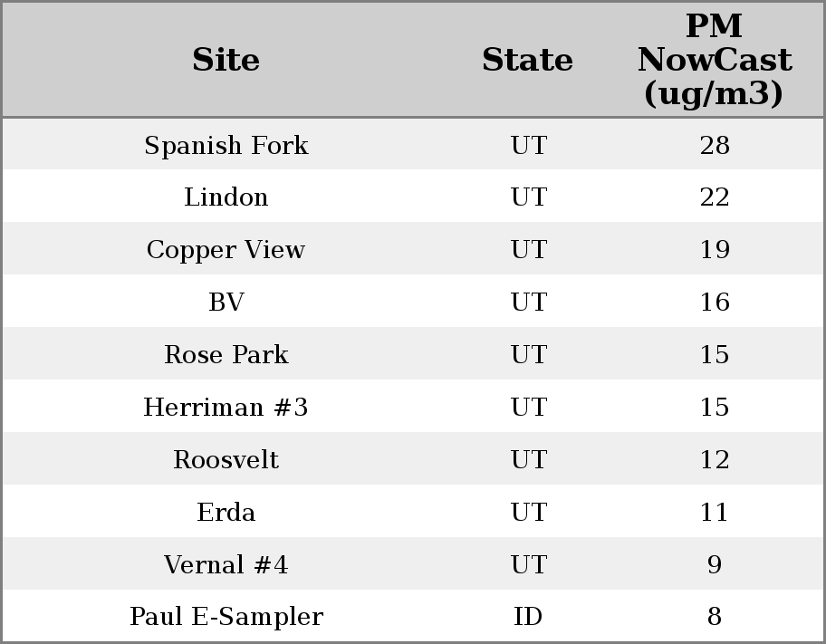Click the Erda site cell
The image size is (826, 644).
tap(226, 513)
